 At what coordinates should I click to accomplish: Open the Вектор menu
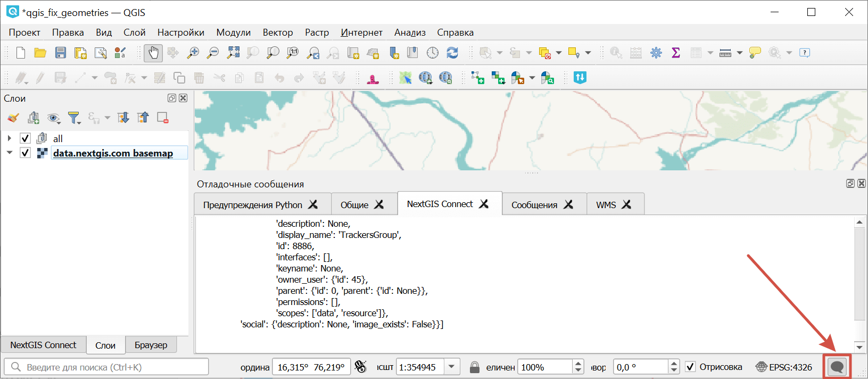277,32
